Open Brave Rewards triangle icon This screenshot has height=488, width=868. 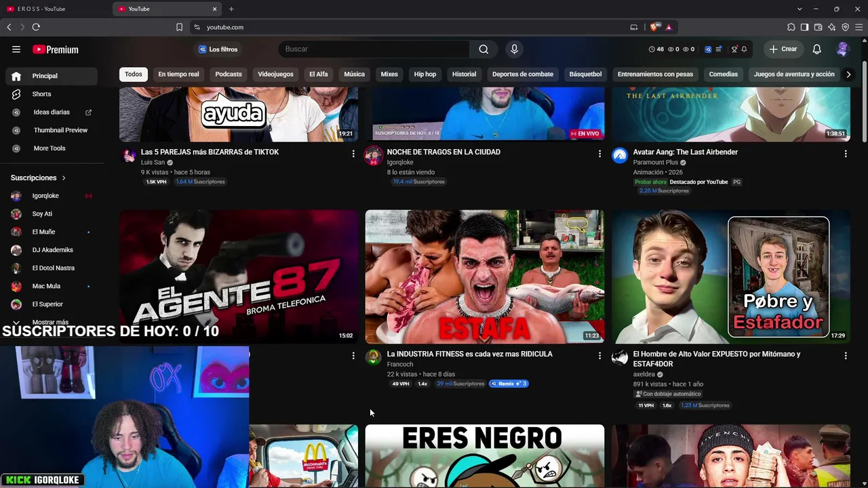(669, 27)
